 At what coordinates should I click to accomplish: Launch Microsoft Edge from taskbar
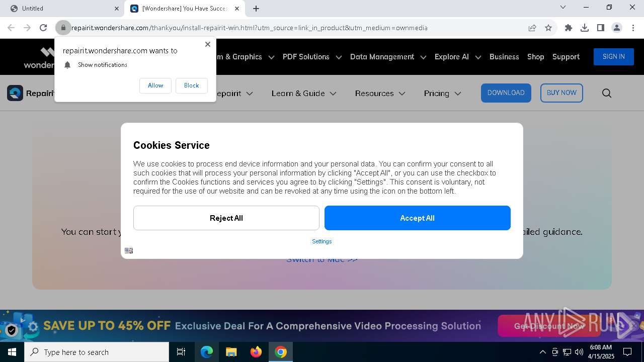coord(207,352)
